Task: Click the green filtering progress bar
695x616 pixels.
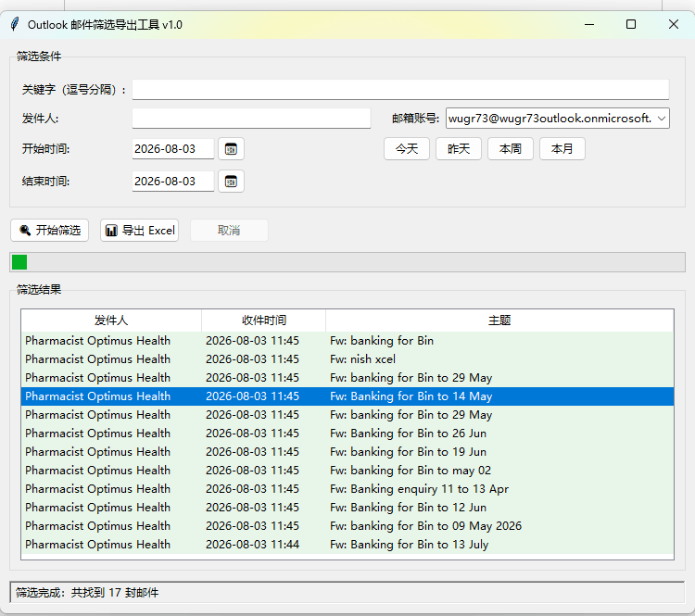Action: (347, 262)
